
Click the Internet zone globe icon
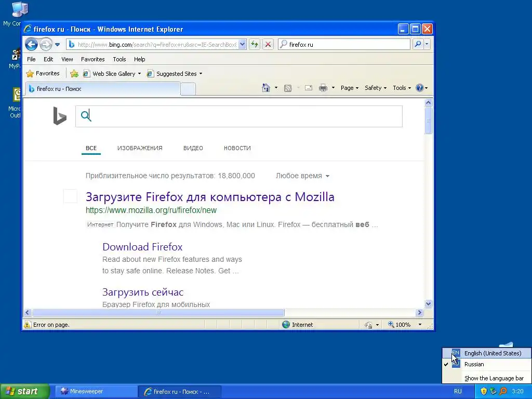point(286,325)
